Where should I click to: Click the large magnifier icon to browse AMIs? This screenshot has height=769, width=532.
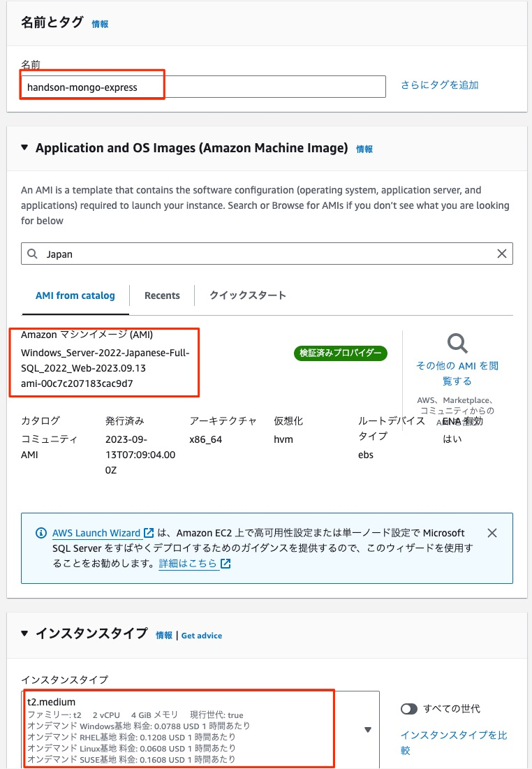pyautogui.click(x=457, y=344)
